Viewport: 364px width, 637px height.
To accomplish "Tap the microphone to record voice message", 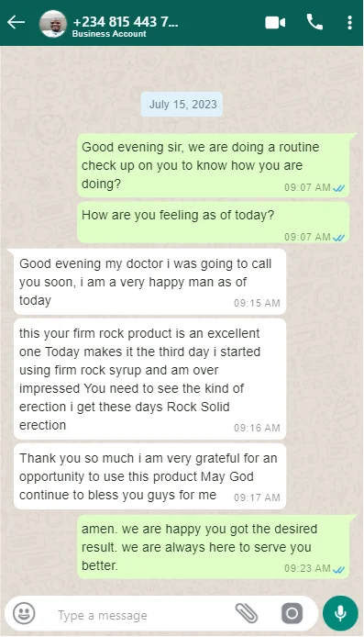I will pos(340,613).
